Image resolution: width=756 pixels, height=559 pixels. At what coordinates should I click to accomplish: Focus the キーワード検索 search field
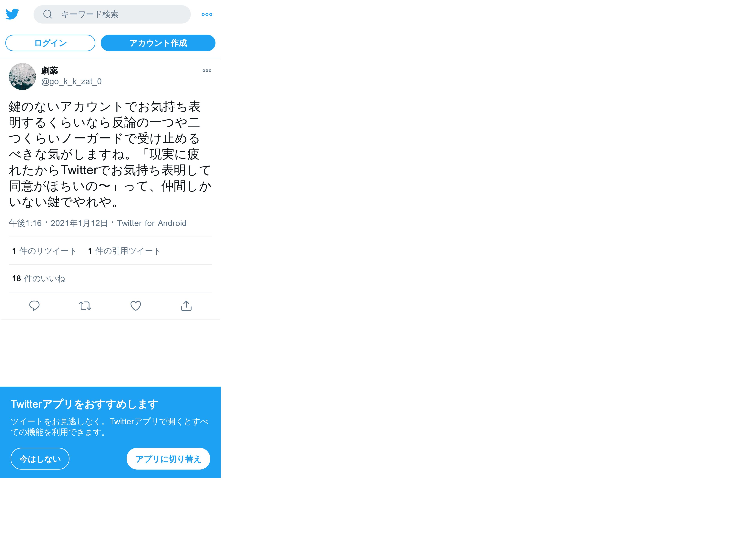click(112, 14)
